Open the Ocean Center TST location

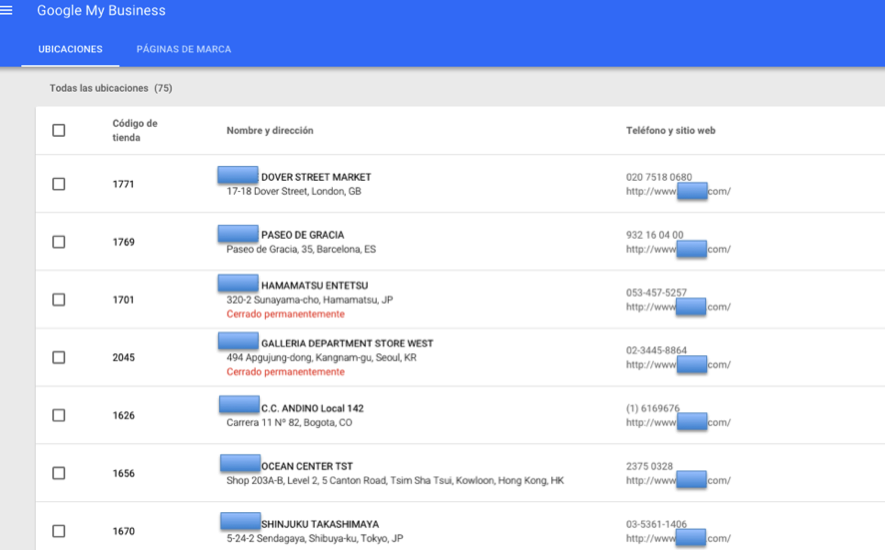point(306,466)
